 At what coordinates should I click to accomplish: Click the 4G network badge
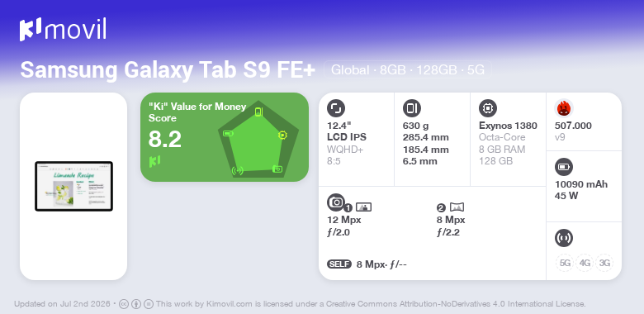585,263
